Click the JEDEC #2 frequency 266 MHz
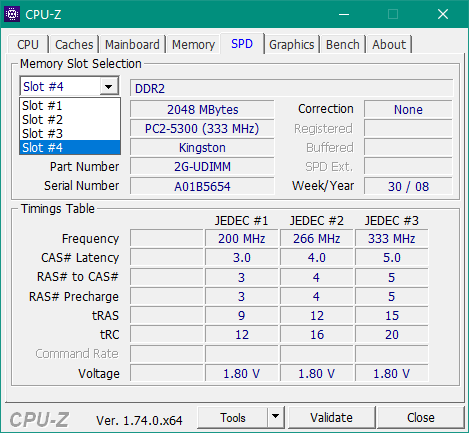469x433 pixels. 317,239
